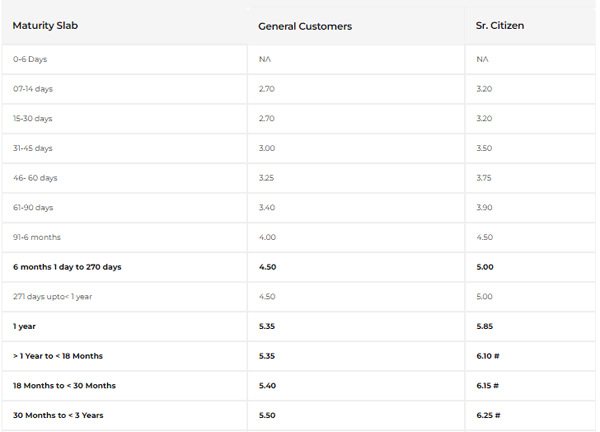Click the Maturity Slab column header
This screenshot has height=432, width=600.
point(45,25)
